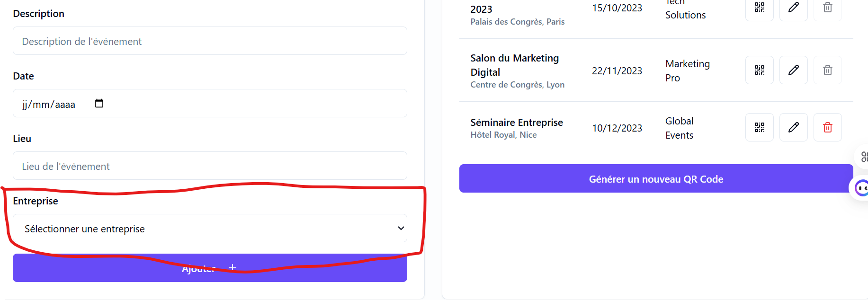Image resolution: width=868 pixels, height=300 pixels.
Task: Delete the Palais des Congrès Paris event
Action: pos(828,8)
